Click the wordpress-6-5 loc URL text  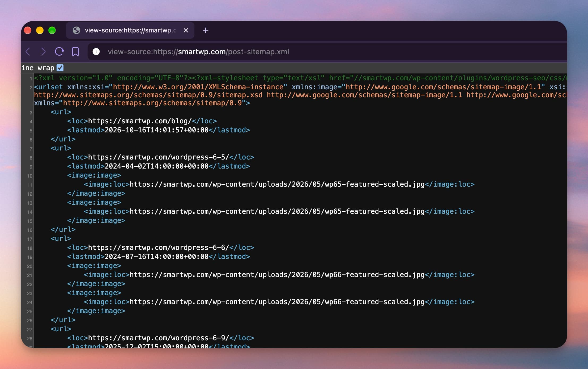(159, 157)
